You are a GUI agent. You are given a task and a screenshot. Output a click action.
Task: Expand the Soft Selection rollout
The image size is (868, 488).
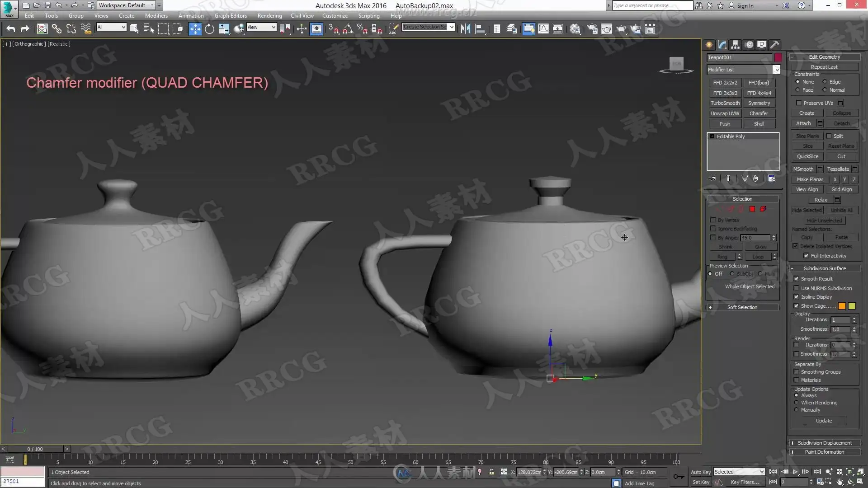pyautogui.click(x=742, y=307)
